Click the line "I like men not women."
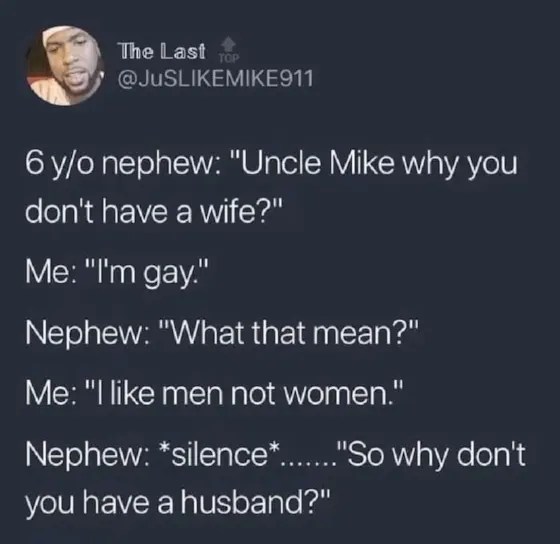Screen dimensions: 560x544 214,394
